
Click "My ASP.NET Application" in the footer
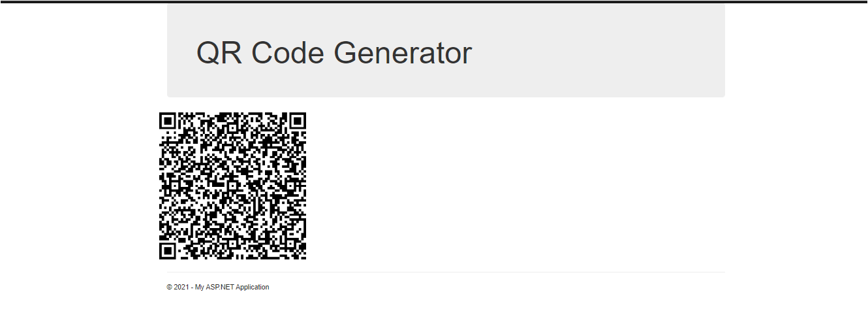click(x=232, y=288)
